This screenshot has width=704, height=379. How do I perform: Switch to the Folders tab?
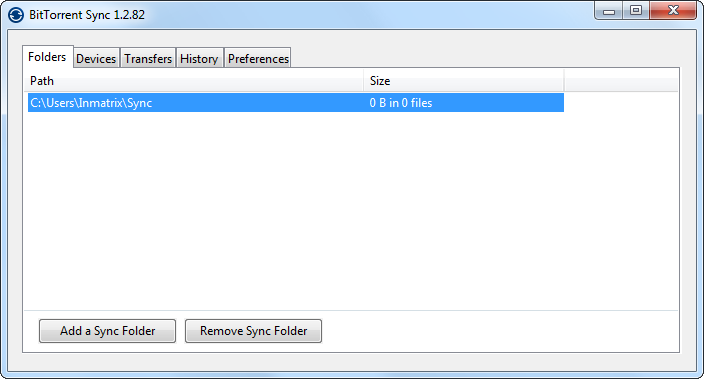47,57
